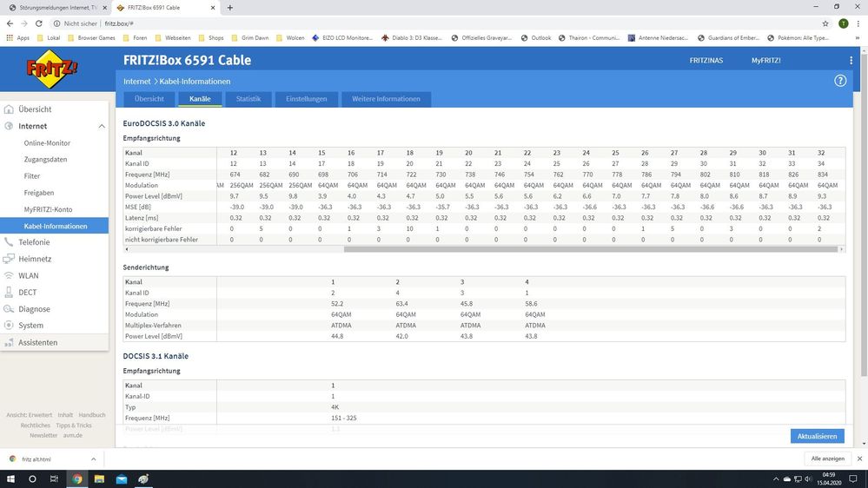
Task: Open Task View on the taskbar
Action: pos(54,479)
